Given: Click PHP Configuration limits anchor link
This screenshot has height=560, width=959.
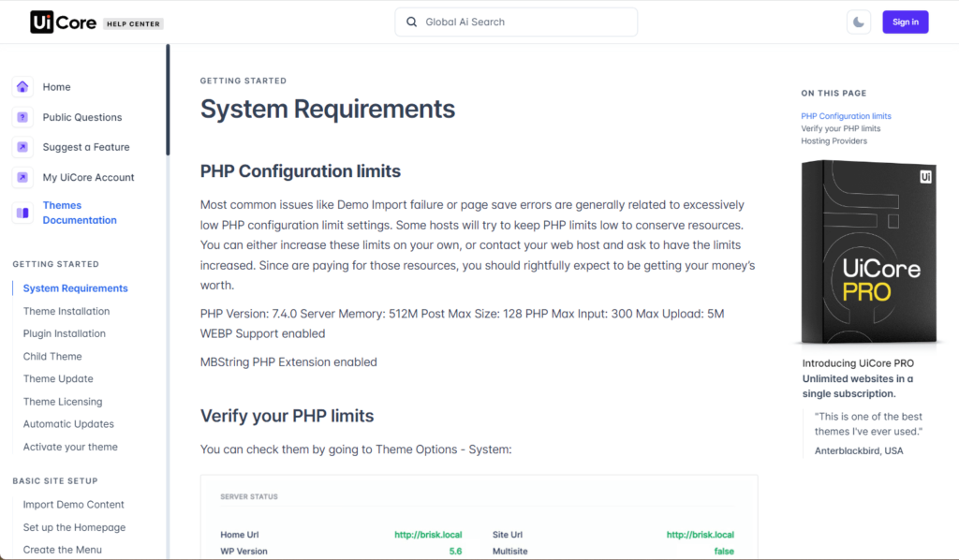Looking at the screenshot, I should (x=846, y=116).
